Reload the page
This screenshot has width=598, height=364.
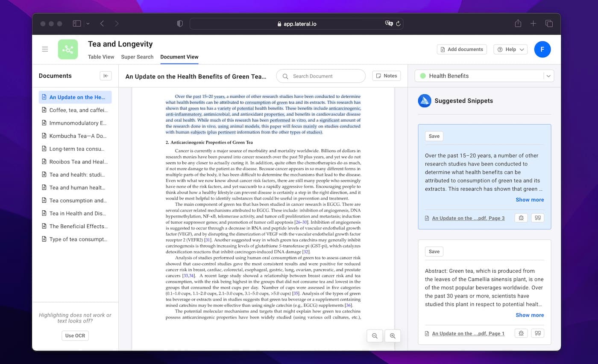point(398,24)
